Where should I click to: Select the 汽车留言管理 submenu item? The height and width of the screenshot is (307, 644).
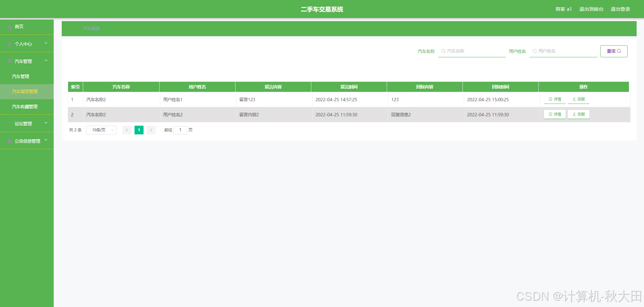click(27, 91)
